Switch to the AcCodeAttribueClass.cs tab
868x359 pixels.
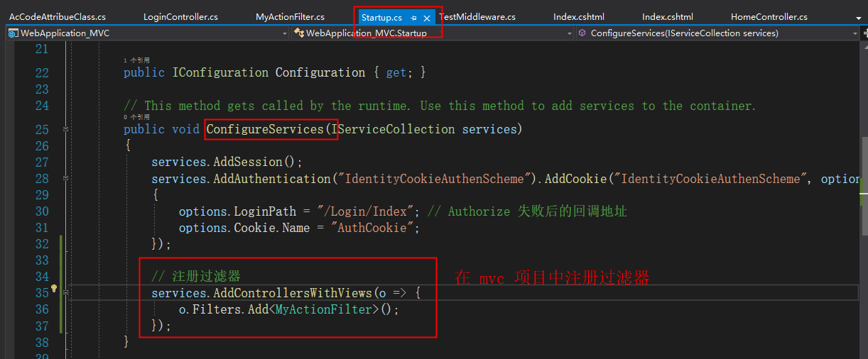pyautogui.click(x=58, y=17)
